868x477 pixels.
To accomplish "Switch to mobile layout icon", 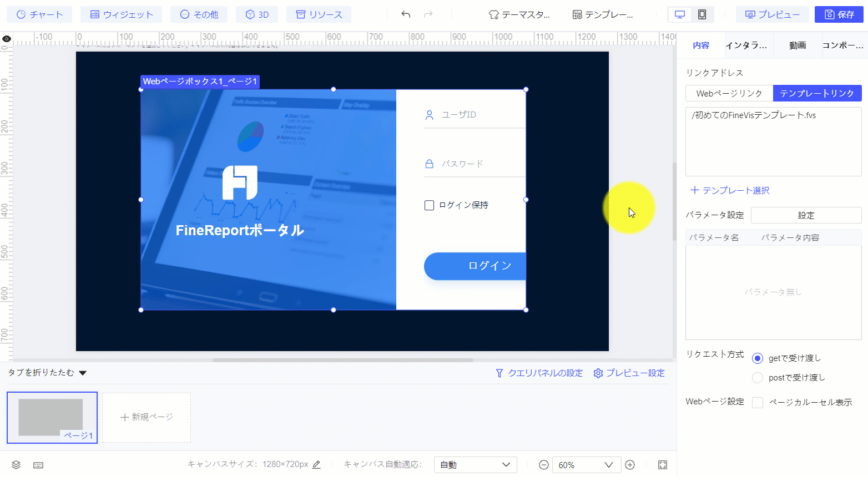I will click(x=702, y=14).
